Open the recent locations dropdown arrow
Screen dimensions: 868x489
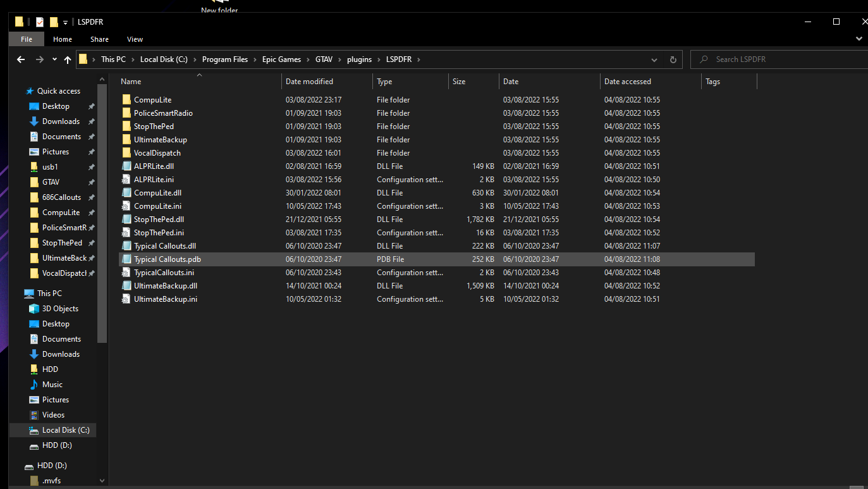[x=54, y=59]
